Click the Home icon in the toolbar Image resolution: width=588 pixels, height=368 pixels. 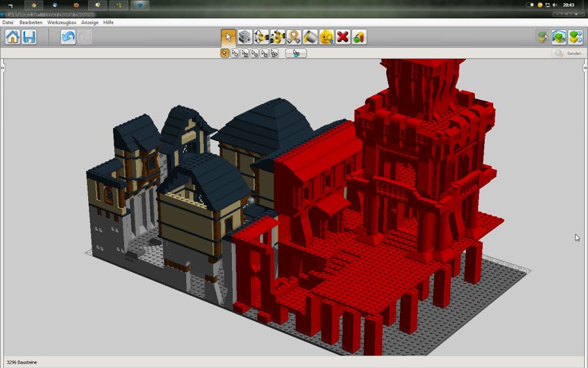click(12, 37)
